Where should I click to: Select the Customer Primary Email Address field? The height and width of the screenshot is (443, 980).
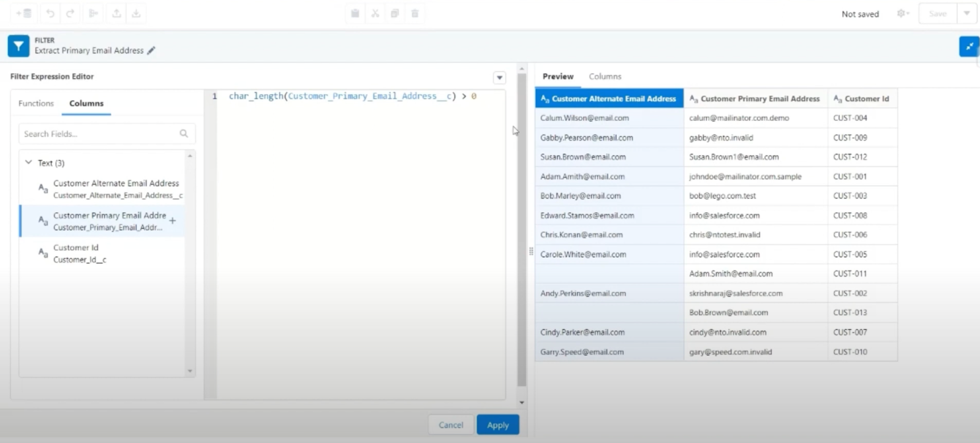(102, 221)
